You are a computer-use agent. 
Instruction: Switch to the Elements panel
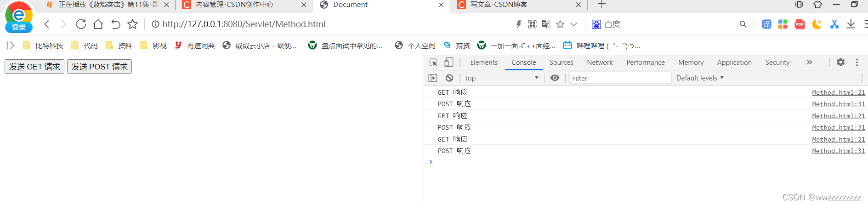[484, 63]
